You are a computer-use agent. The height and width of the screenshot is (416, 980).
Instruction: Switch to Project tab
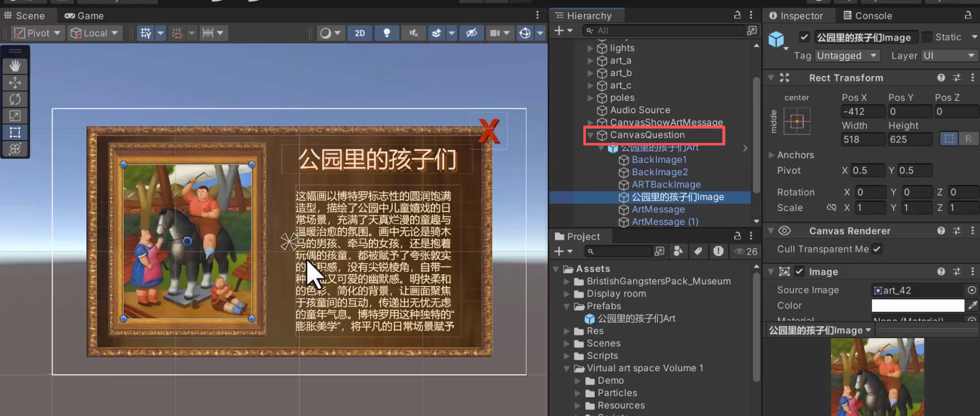(577, 237)
